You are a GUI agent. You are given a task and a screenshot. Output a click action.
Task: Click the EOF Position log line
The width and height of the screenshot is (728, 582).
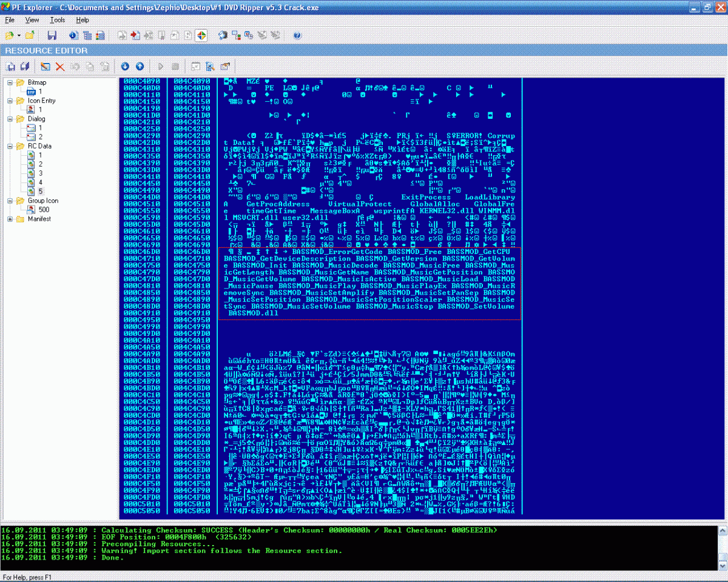click(x=126, y=537)
